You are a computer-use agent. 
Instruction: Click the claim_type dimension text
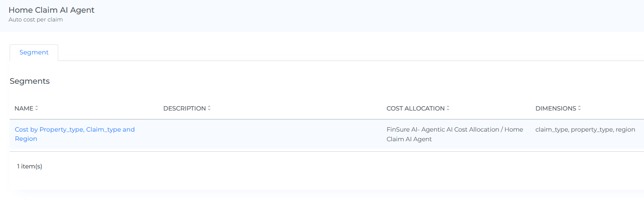(x=551, y=129)
